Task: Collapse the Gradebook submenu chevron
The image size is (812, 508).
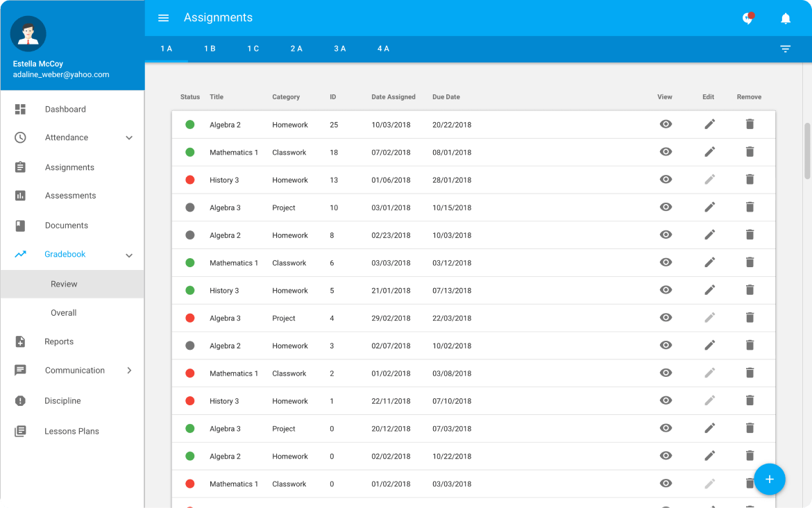Action: point(129,255)
